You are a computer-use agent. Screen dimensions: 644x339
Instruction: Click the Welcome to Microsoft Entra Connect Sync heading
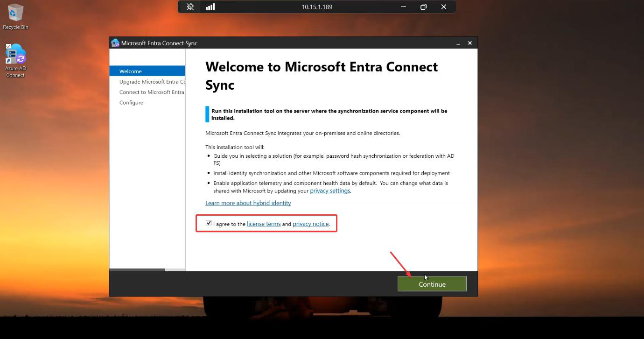click(322, 76)
